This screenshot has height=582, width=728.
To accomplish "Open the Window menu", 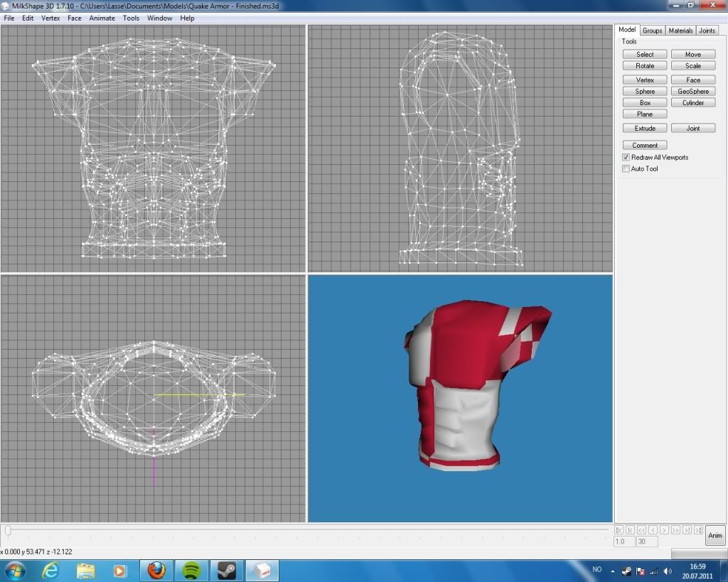I will tap(160, 18).
